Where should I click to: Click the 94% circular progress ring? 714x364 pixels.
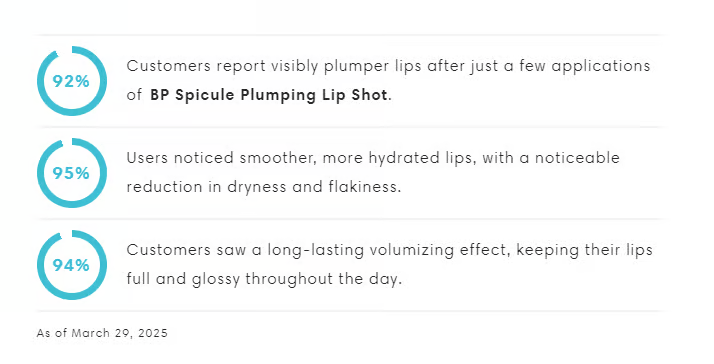tap(72, 265)
